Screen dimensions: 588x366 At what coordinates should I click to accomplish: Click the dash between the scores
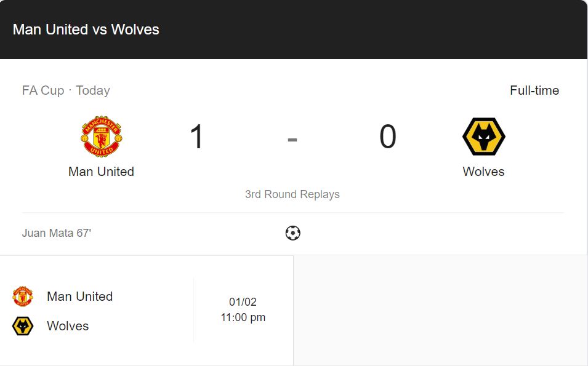(292, 140)
